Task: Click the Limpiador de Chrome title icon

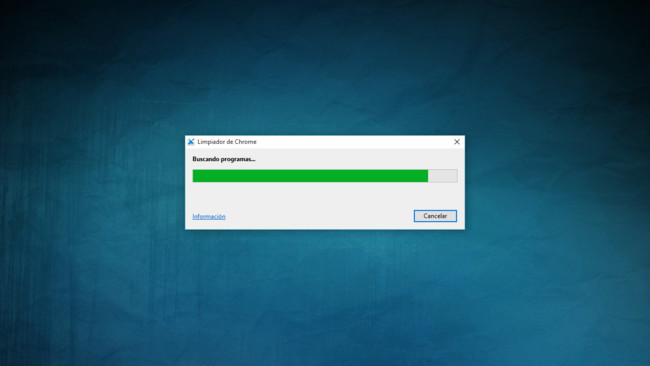Action: (x=191, y=142)
